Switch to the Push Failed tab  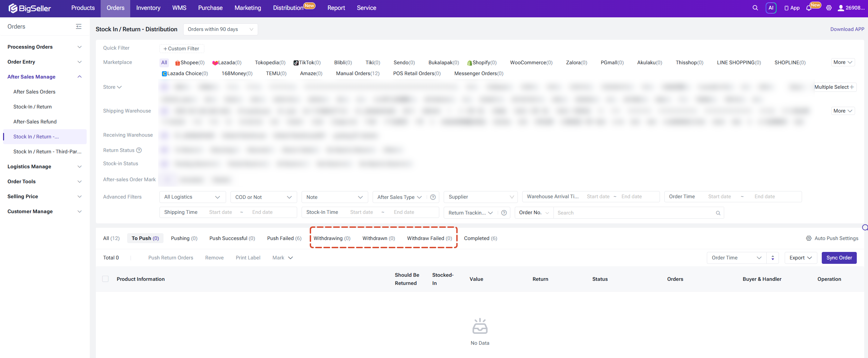click(284, 238)
